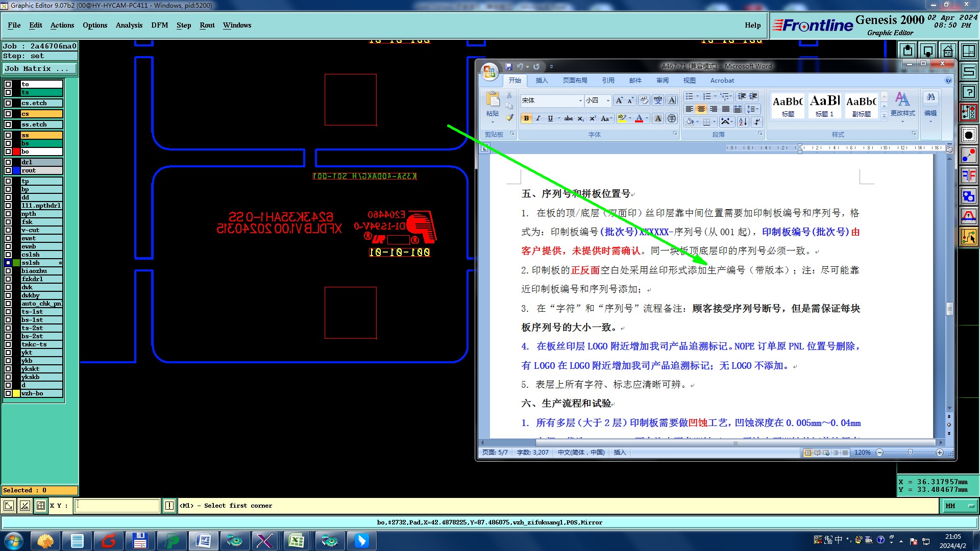Click the center alignment button in Word
Viewport: 980px width, 551px height.
(701, 109)
